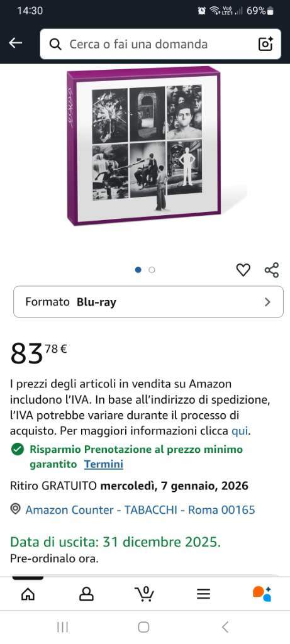The height and width of the screenshot is (644, 290).
Task: Tap Android recent apps button
Action: tap(62, 627)
